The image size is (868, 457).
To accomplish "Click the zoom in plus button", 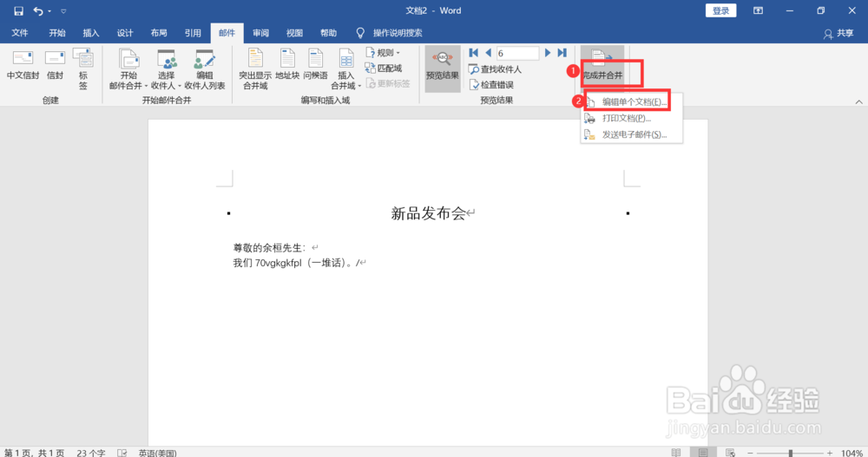I will click(x=829, y=453).
